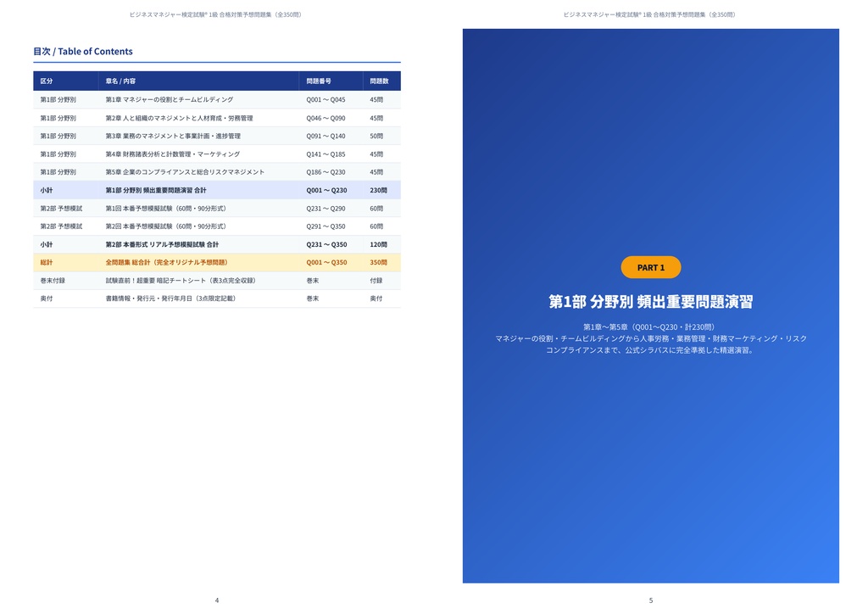Click the 'Q001 ～ Q350' grand total range
Viewport: 868px width, 614px height.
tap(326, 262)
